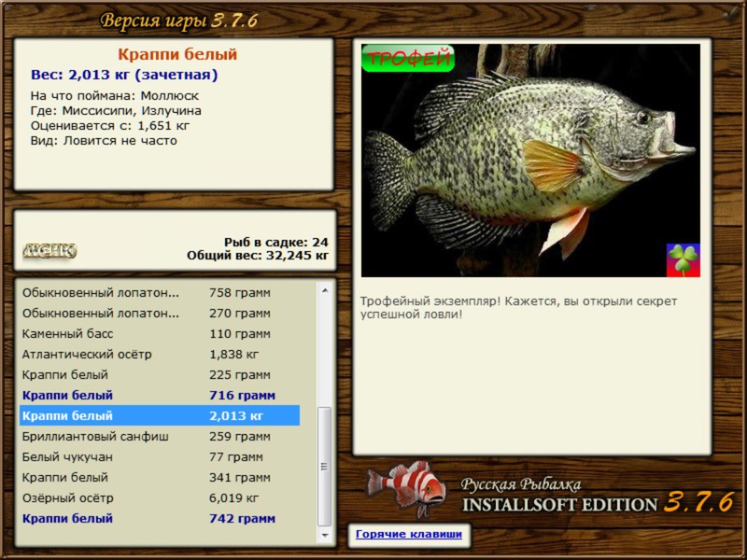Screen dimensions: 747x560
Task: Select the Атлантический осётр row
Action: point(160,355)
